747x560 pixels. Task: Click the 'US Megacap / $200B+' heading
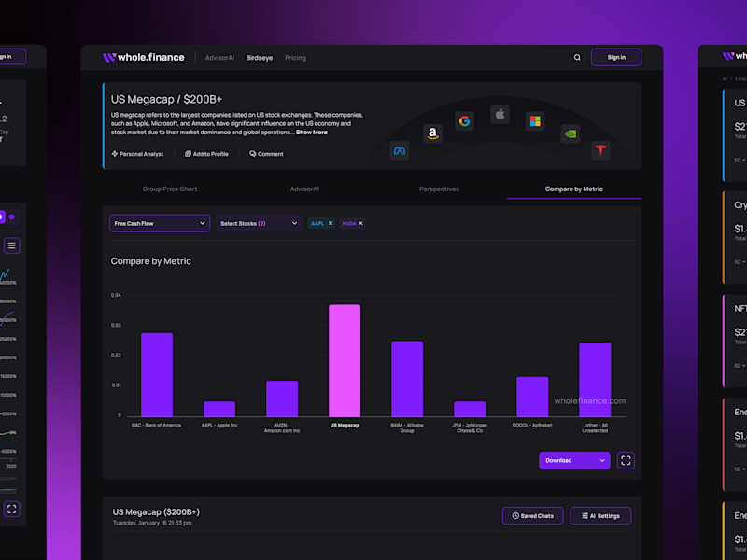click(167, 99)
